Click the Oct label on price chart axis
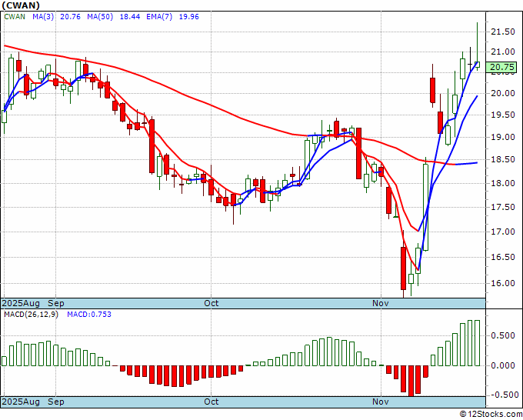The height and width of the screenshot is (420, 523). 212,303
